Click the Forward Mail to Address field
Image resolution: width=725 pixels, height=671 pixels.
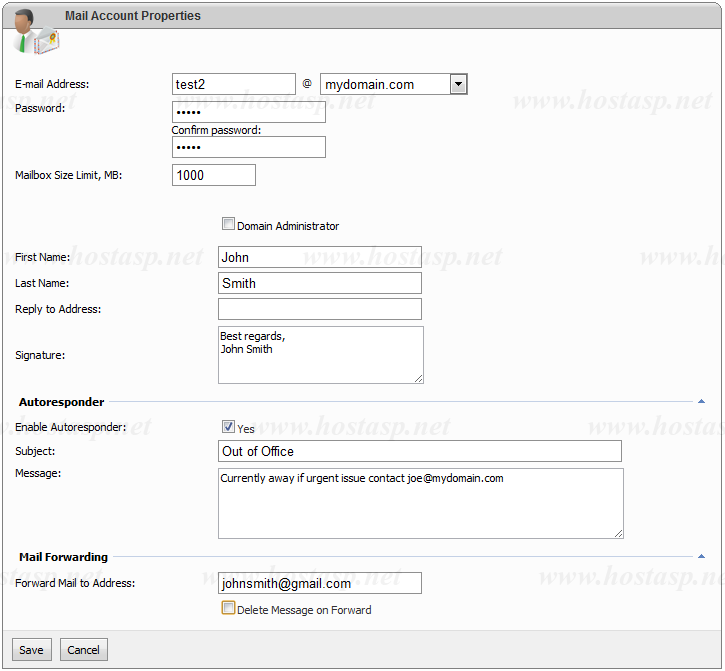[x=319, y=583]
